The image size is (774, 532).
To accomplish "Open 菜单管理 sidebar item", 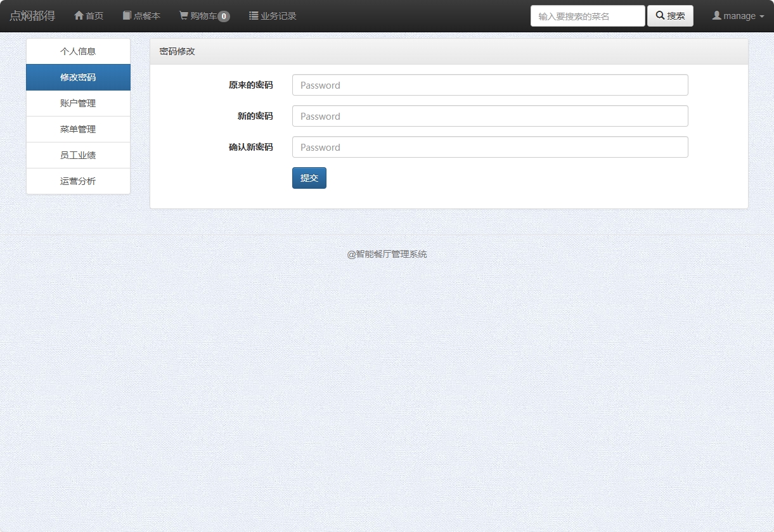I will pos(78,129).
